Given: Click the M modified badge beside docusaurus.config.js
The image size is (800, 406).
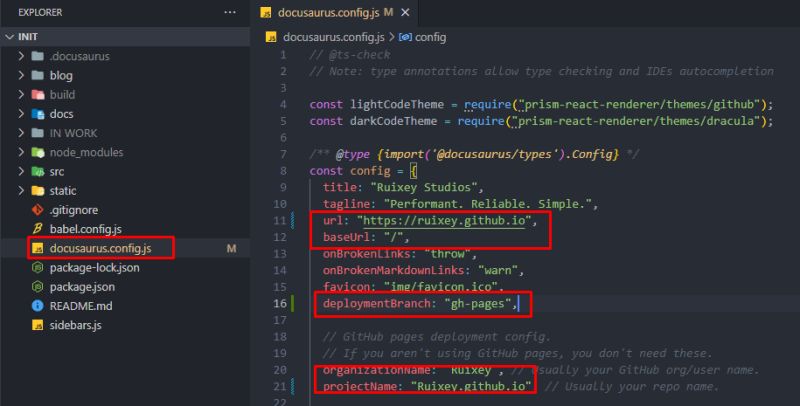Looking at the screenshot, I should coord(231,248).
